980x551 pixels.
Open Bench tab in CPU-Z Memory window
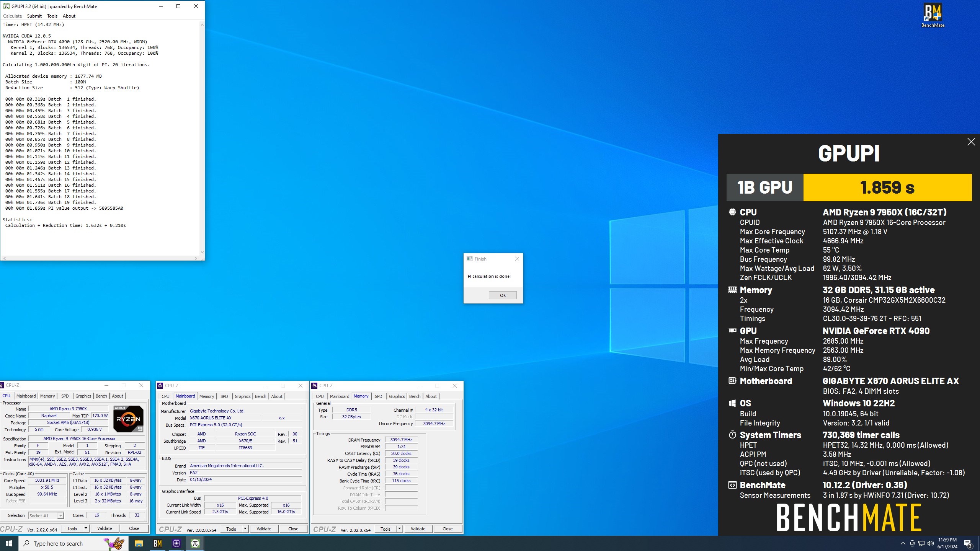pyautogui.click(x=415, y=396)
